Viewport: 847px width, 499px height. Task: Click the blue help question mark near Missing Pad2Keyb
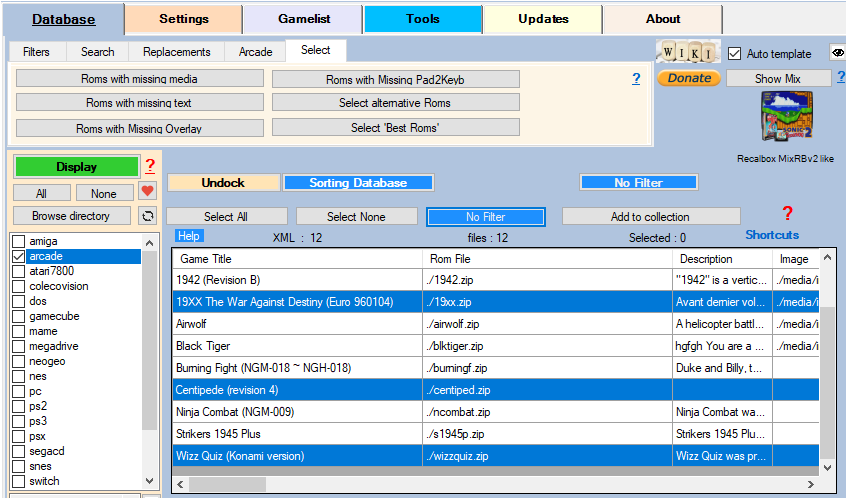point(636,79)
